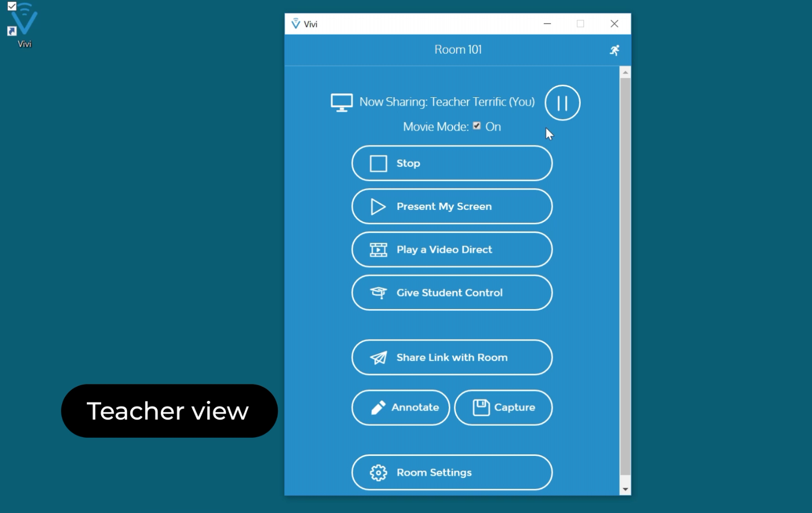Open Room Settings

click(452, 472)
